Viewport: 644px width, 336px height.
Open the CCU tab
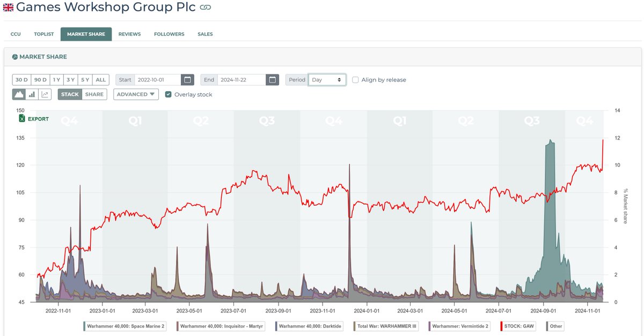coord(16,34)
